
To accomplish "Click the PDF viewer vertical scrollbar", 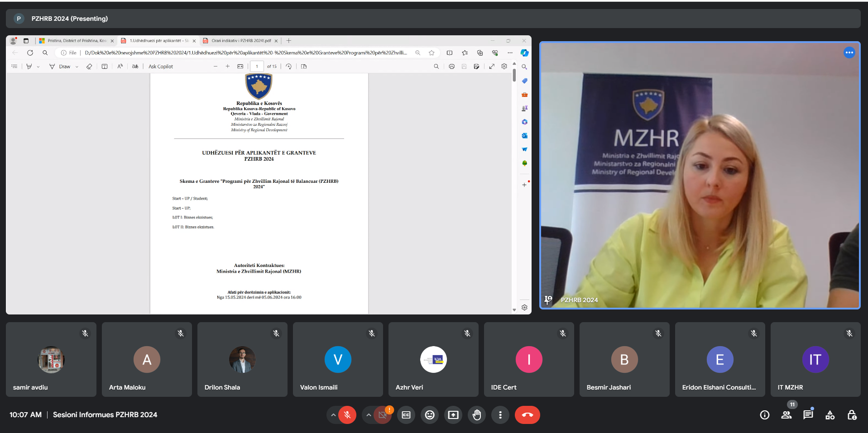I will (514, 181).
